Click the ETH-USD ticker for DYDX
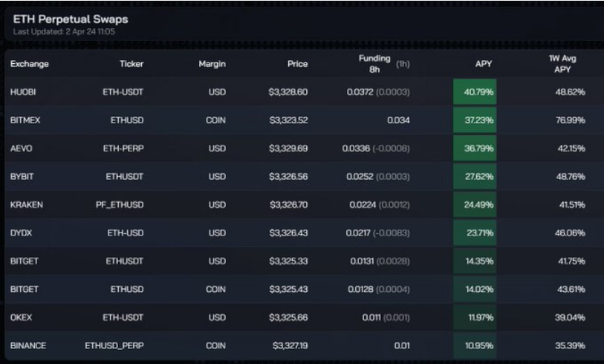Viewport: 604px width, 364px height. pos(126,233)
